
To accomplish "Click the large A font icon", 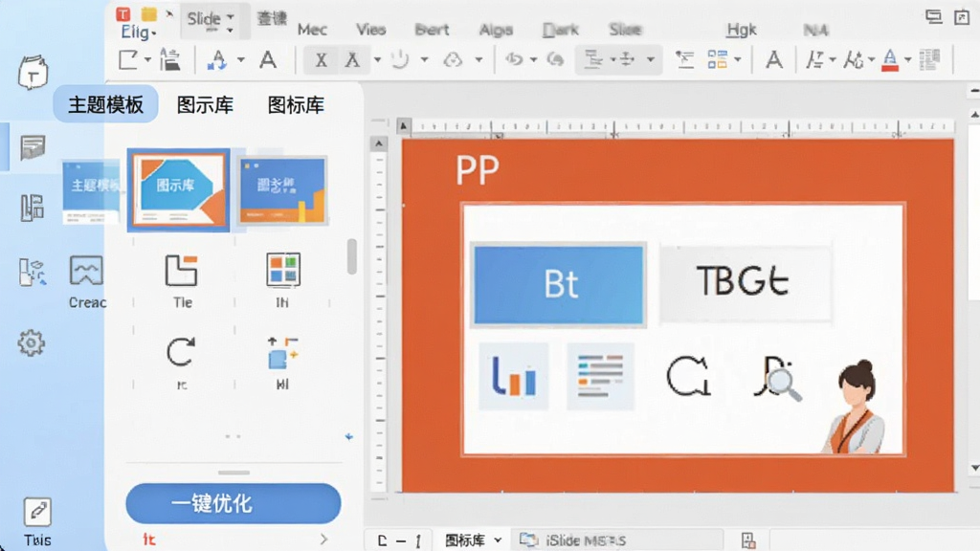I will pyautogui.click(x=268, y=60).
